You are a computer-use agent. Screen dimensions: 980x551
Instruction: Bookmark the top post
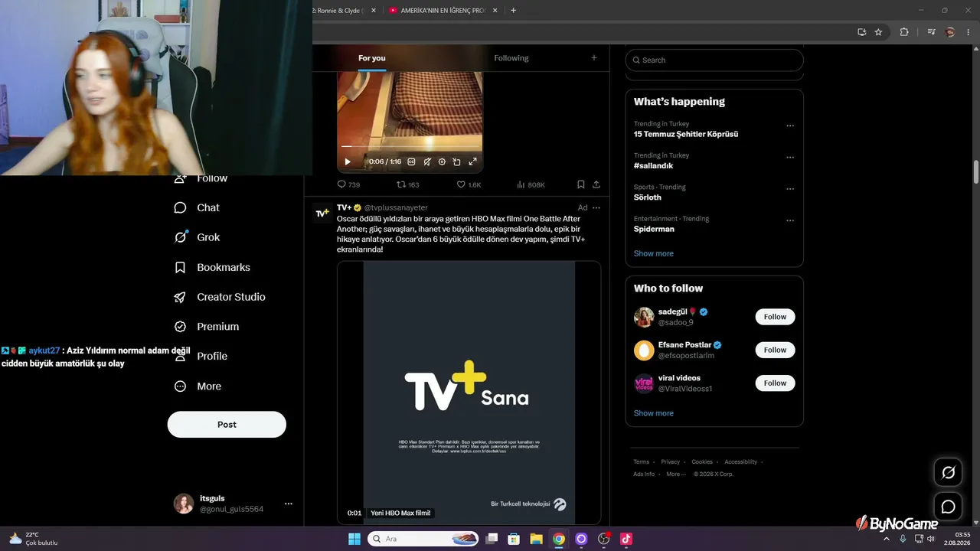click(581, 184)
